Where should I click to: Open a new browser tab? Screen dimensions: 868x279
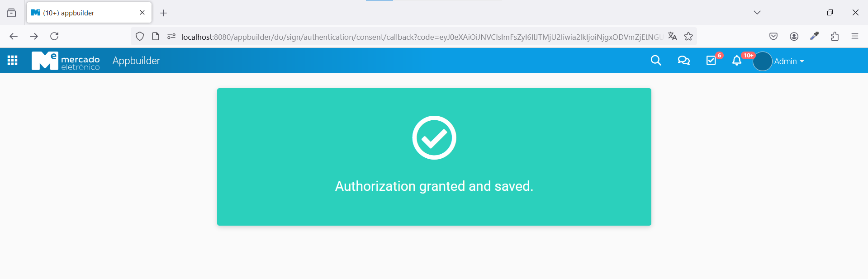[x=164, y=13]
